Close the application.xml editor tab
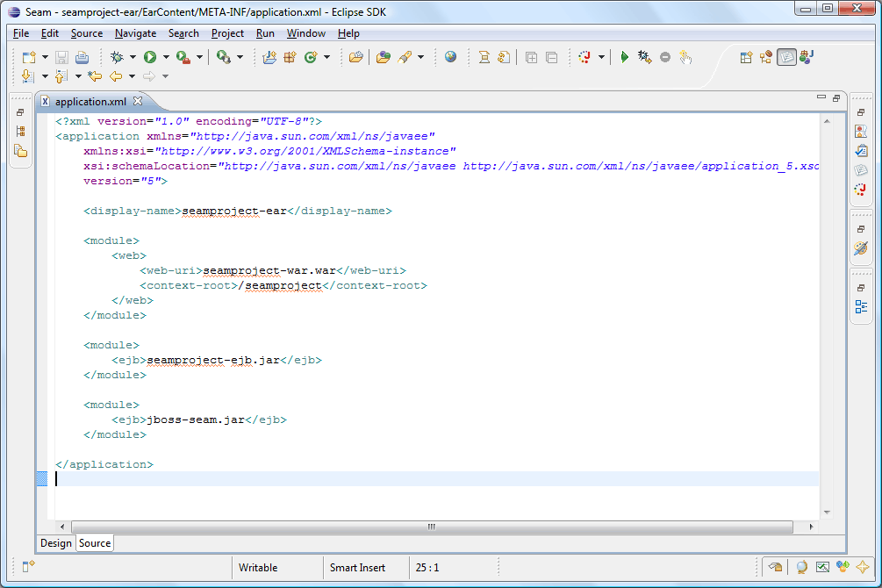The image size is (882, 588). click(x=138, y=101)
